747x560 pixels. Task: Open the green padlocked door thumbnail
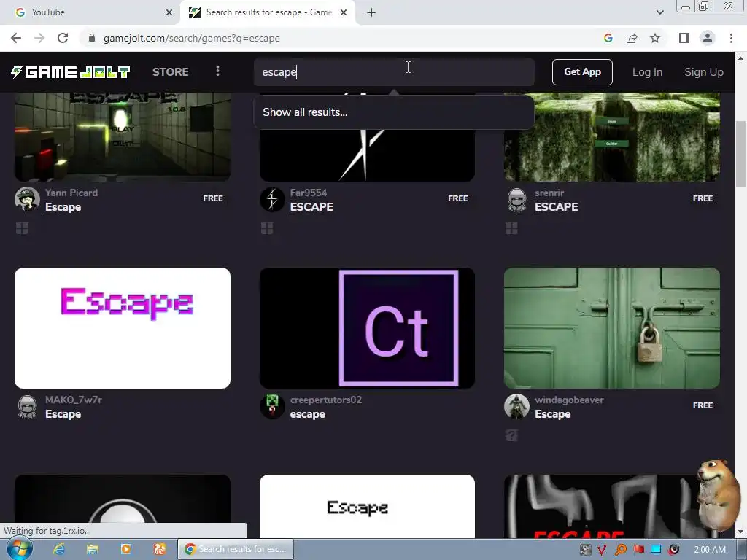point(612,328)
